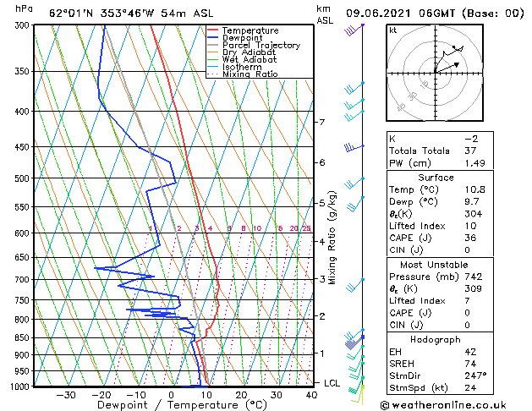Image resolution: width=532 pixels, height=411 pixels.
Task: Select the grey Parcel Trajectory line sample in legend
Action: point(212,45)
